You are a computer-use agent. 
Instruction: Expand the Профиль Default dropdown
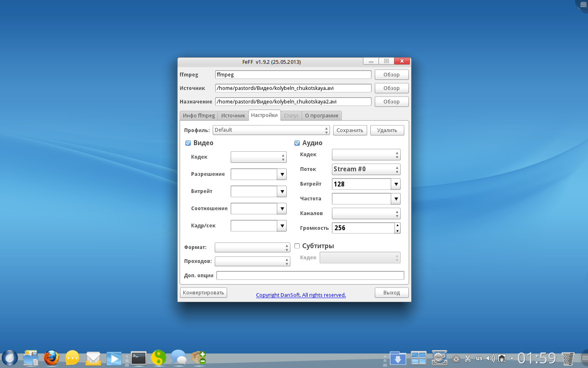pyautogui.click(x=271, y=130)
